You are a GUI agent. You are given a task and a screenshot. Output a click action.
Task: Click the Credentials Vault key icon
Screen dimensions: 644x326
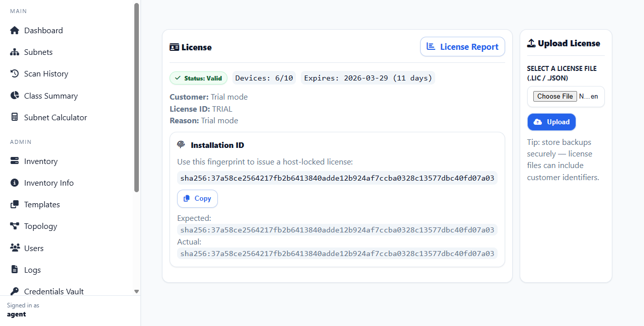pyautogui.click(x=15, y=291)
